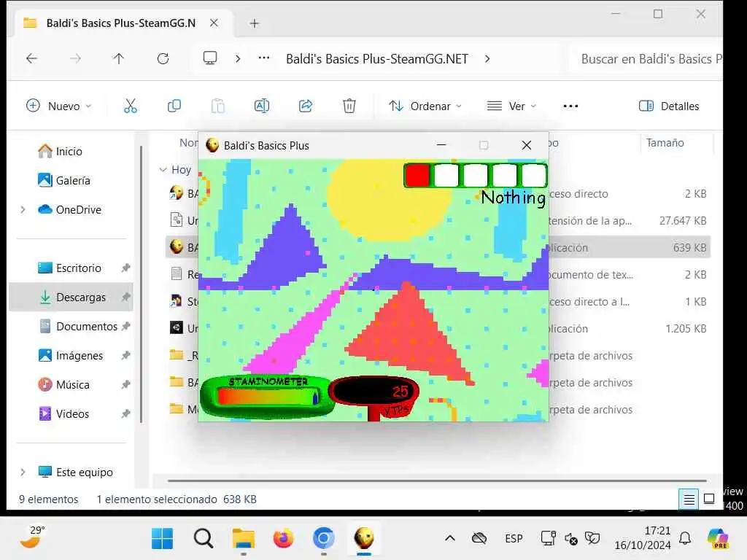
Task: Open Música quick access folder
Action: (64, 384)
